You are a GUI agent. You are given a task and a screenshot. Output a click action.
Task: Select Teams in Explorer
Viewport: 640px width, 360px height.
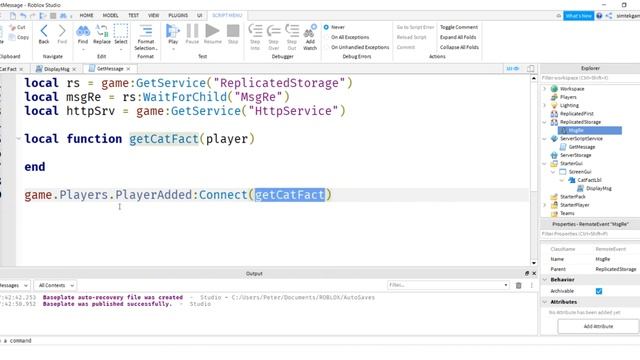[567, 213]
